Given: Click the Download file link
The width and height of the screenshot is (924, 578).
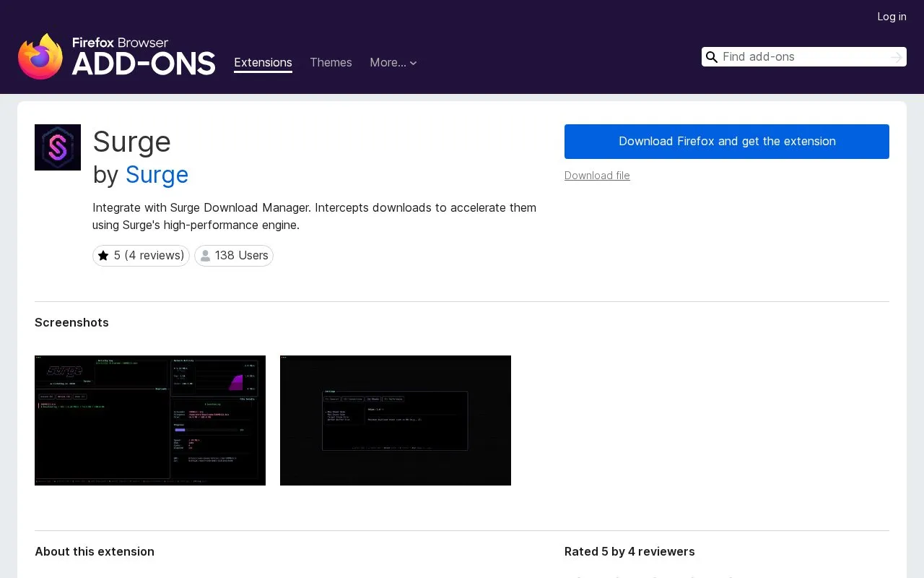Looking at the screenshot, I should (597, 176).
